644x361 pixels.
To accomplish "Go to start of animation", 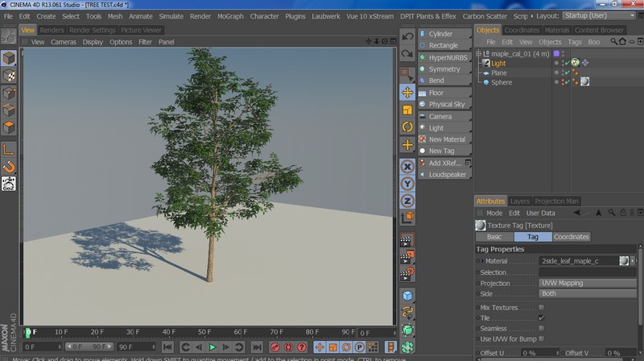I will pyautogui.click(x=167, y=347).
